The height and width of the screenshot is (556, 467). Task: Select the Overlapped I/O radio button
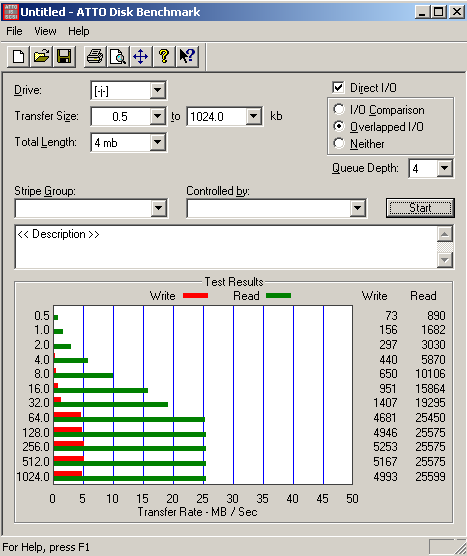tap(339, 126)
